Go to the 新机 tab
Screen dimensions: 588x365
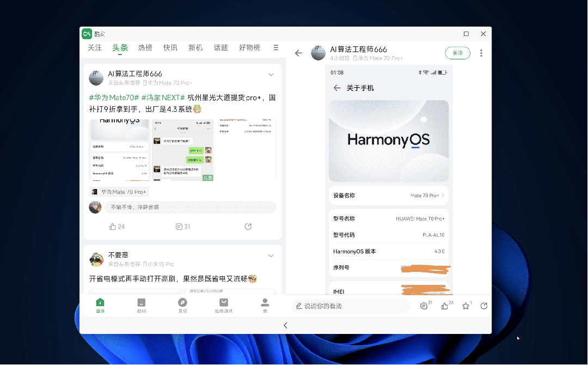pyautogui.click(x=195, y=47)
